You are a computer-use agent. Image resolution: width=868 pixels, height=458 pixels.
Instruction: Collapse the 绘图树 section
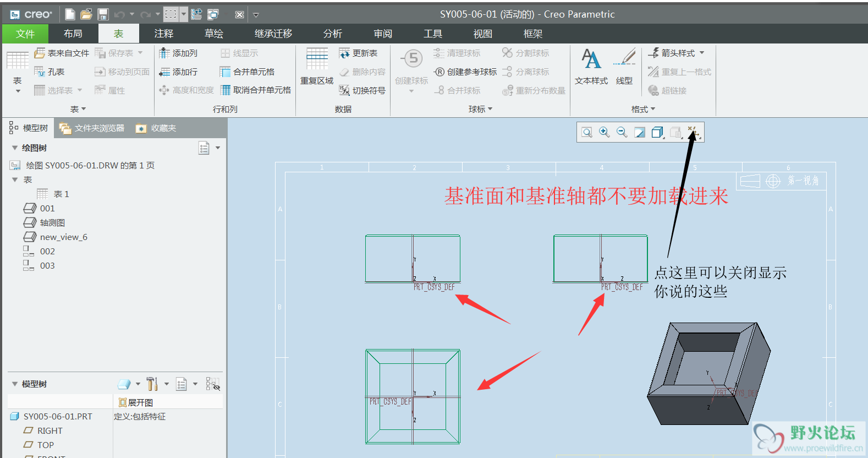(x=15, y=148)
